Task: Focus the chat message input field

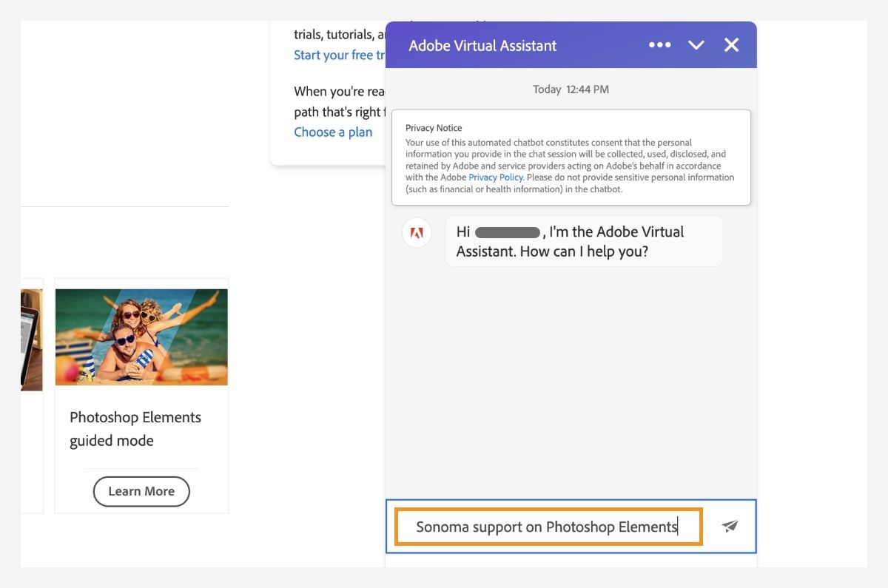Action: pos(548,527)
